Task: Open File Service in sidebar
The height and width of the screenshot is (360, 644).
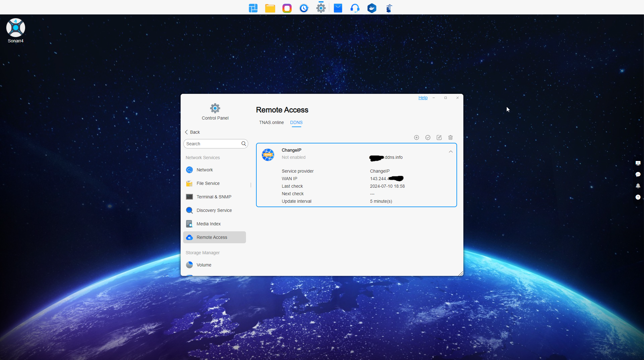Action: pyautogui.click(x=208, y=183)
